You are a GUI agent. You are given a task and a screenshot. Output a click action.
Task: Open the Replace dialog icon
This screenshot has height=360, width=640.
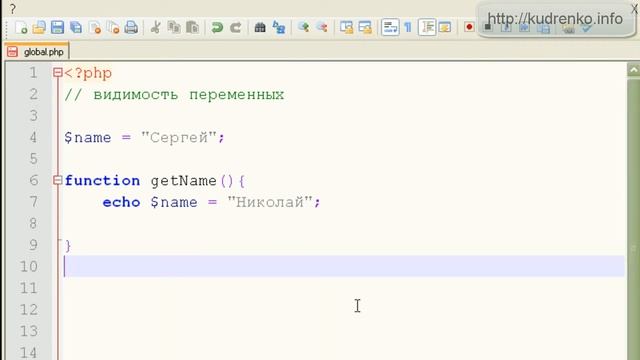click(279, 28)
